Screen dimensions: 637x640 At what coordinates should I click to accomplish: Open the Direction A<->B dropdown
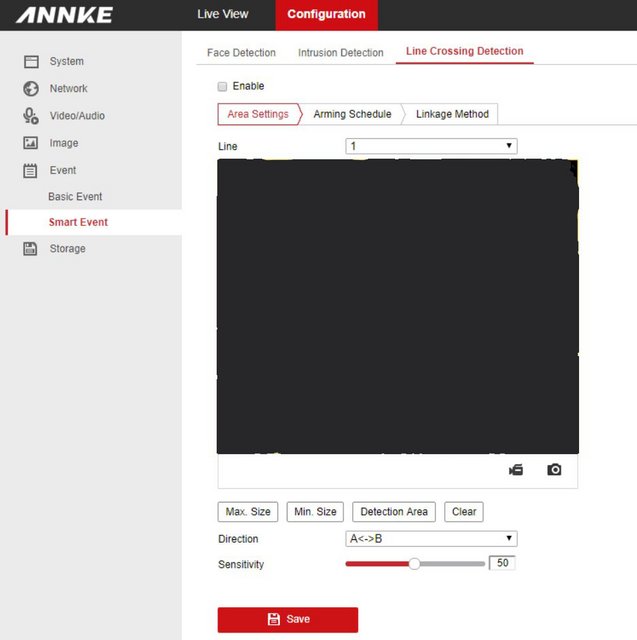[431, 539]
